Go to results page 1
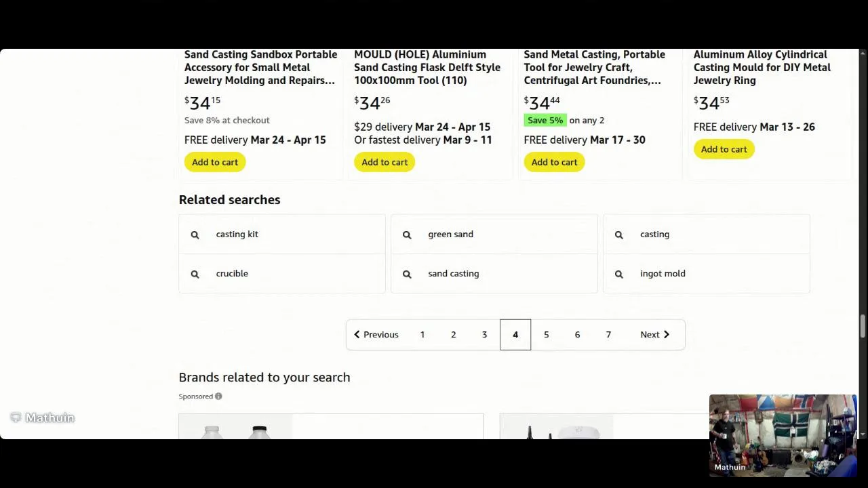 click(422, 335)
